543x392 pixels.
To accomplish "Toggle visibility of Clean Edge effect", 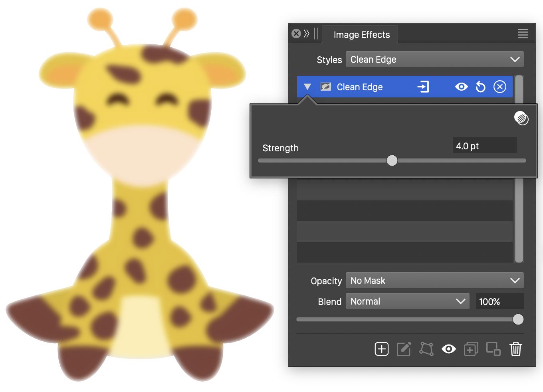I will point(461,87).
